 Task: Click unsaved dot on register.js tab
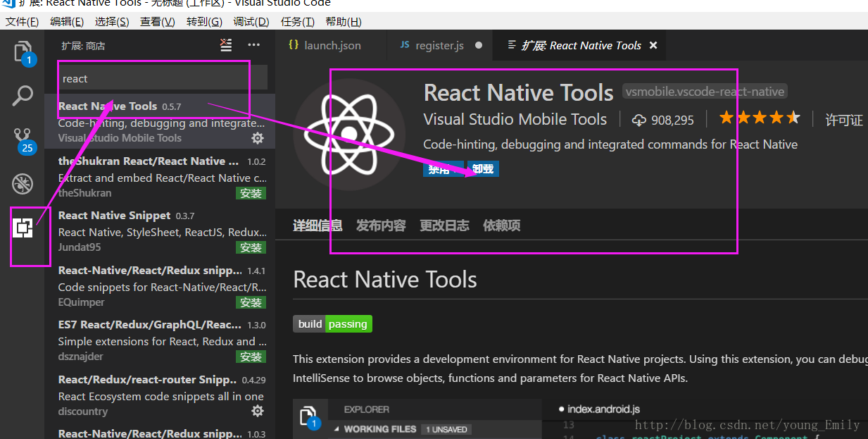point(479,45)
